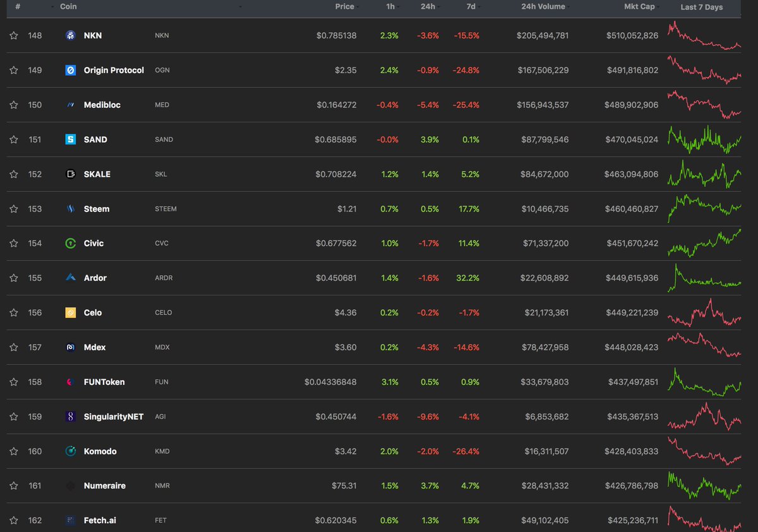Sort by the Mkt Cap column
The image size is (758, 532).
click(x=639, y=7)
